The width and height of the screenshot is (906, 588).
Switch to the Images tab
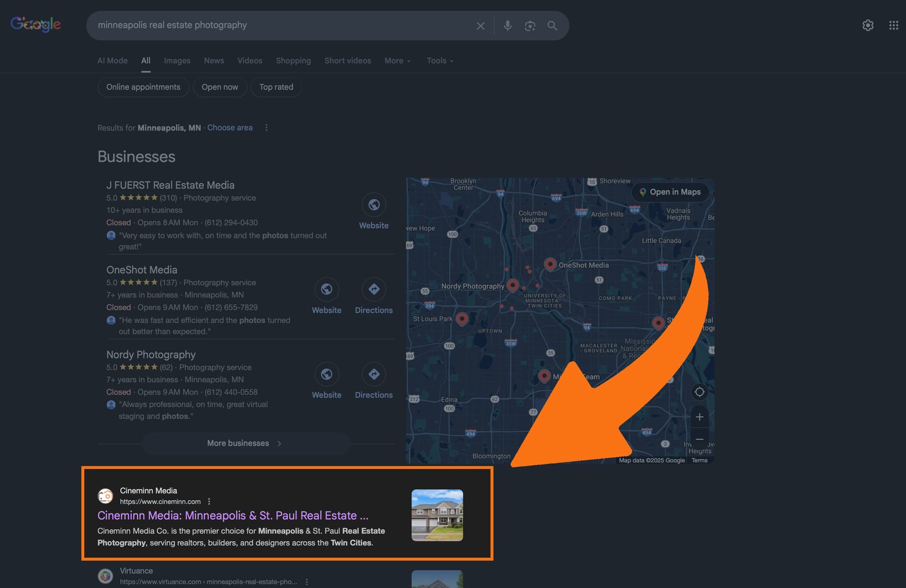click(x=177, y=61)
